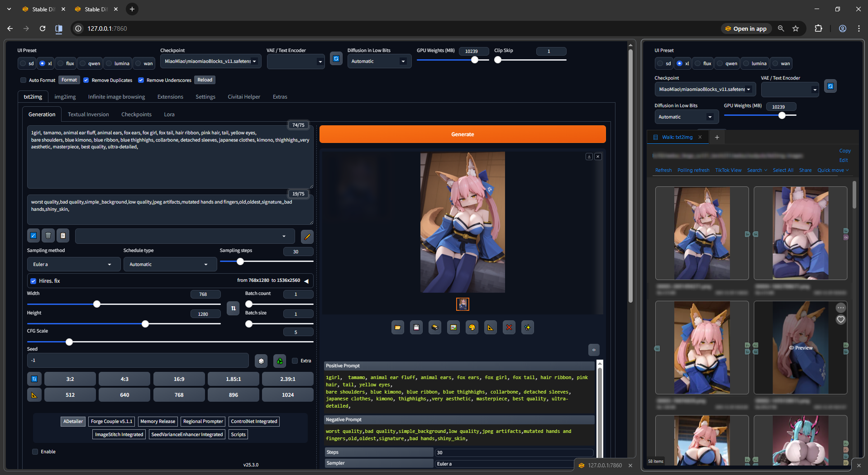Click the blue arrow read-parameters icon below prompts

click(x=33, y=236)
